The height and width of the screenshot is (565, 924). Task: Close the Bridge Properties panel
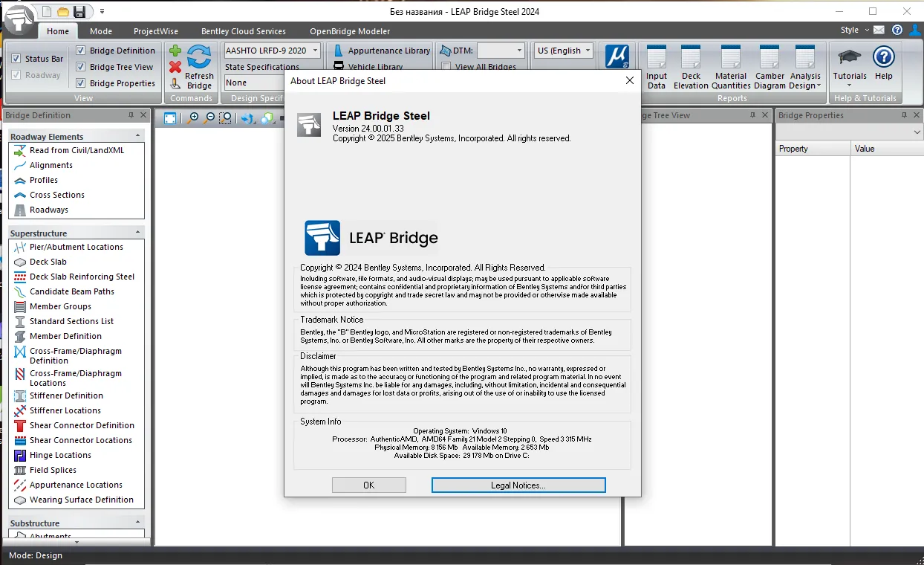tap(917, 115)
